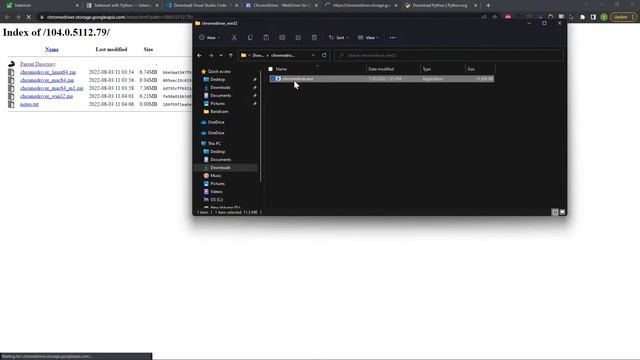Download chromedriver_win32.zip link
The width and height of the screenshot is (640, 360).
coord(47,96)
